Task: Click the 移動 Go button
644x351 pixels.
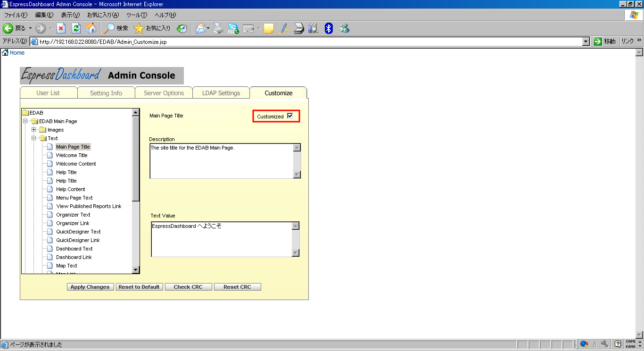Action: click(605, 42)
